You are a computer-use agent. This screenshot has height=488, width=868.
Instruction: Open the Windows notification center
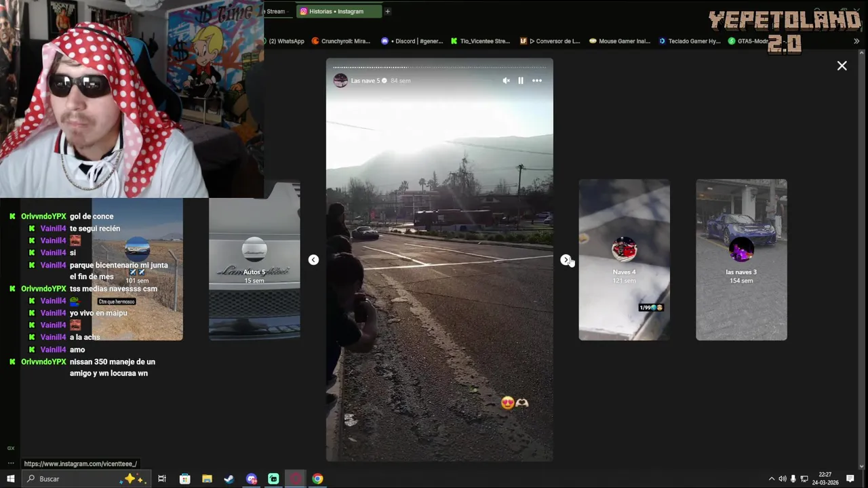[x=850, y=479]
